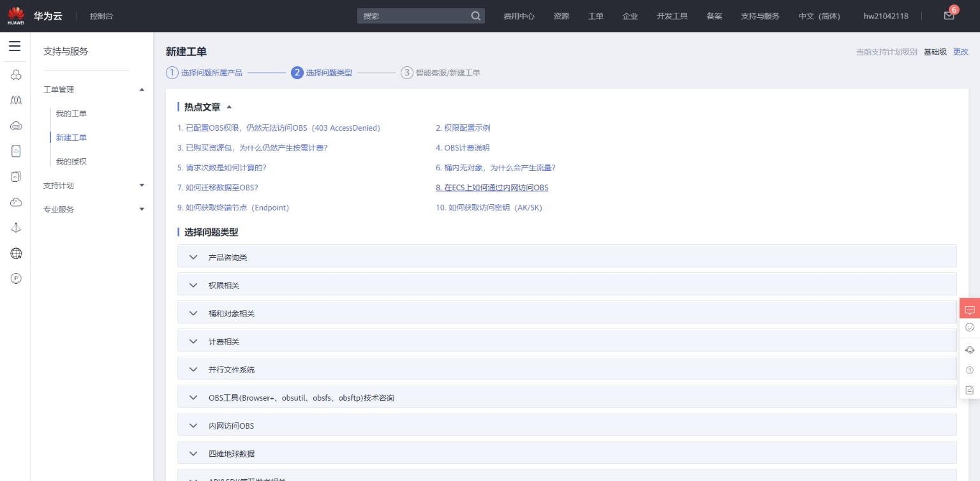
Task: Click the 控制台 link
Action: pyautogui.click(x=101, y=16)
